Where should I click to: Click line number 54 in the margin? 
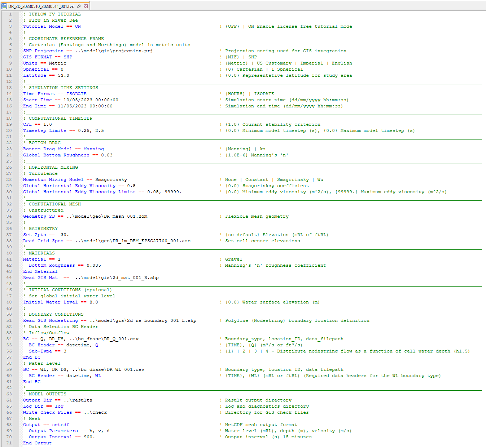(x=9, y=339)
